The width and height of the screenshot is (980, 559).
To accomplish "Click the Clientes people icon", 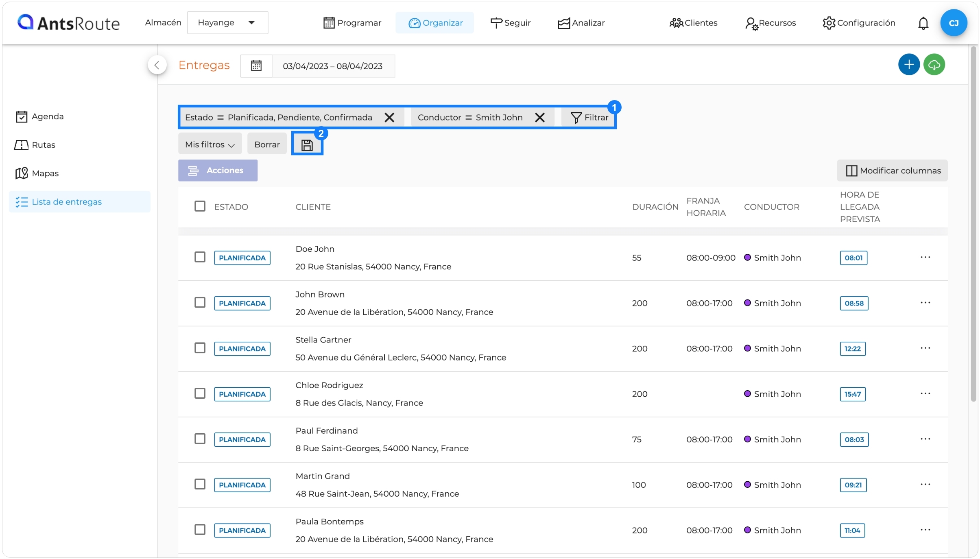I will pos(676,23).
